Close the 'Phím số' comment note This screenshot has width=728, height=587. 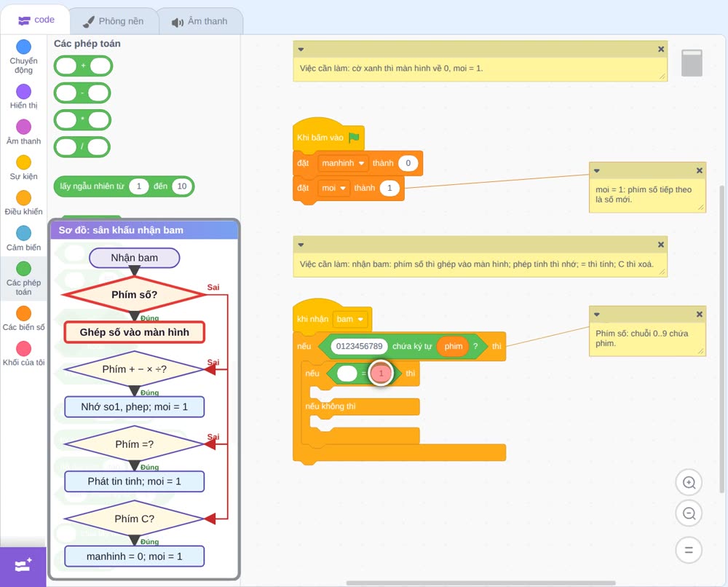(x=699, y=315)
